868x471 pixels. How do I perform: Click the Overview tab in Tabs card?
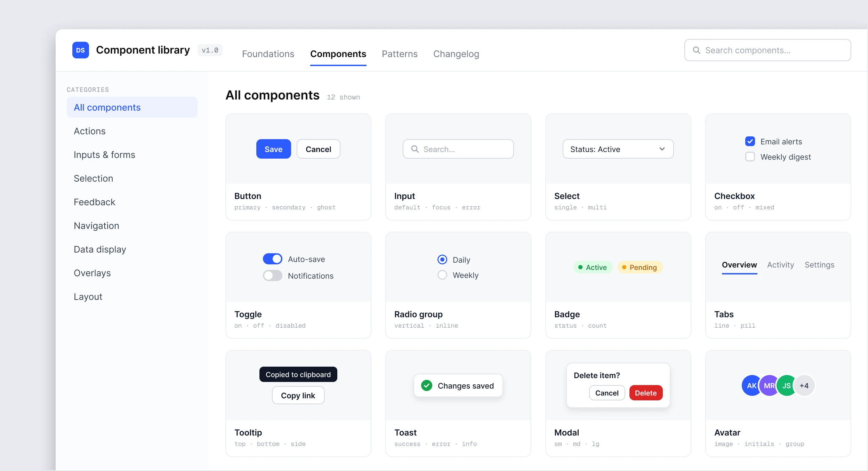[739, 265]
